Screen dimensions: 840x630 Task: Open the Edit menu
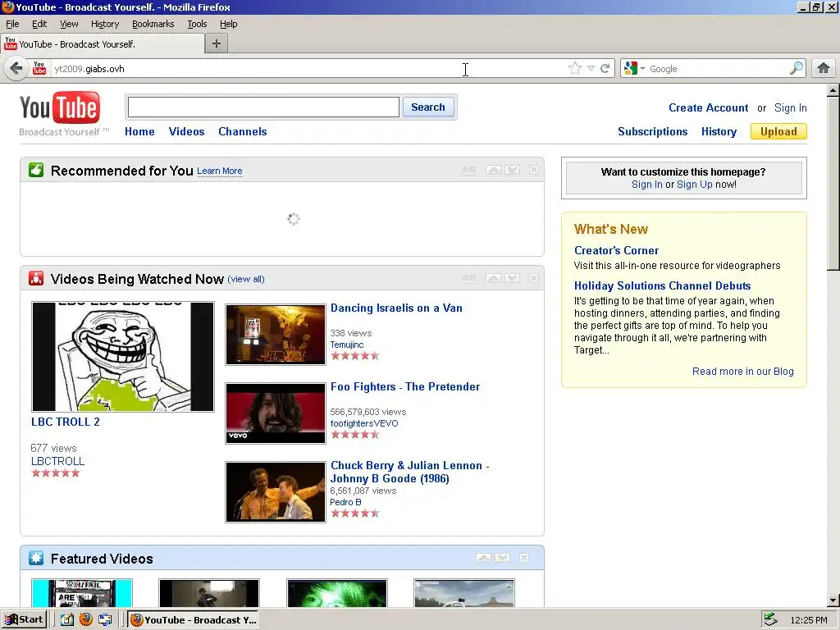pos(39,24)
